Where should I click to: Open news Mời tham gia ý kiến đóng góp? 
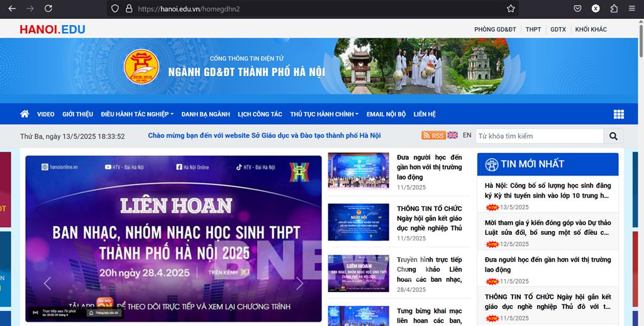548,227
